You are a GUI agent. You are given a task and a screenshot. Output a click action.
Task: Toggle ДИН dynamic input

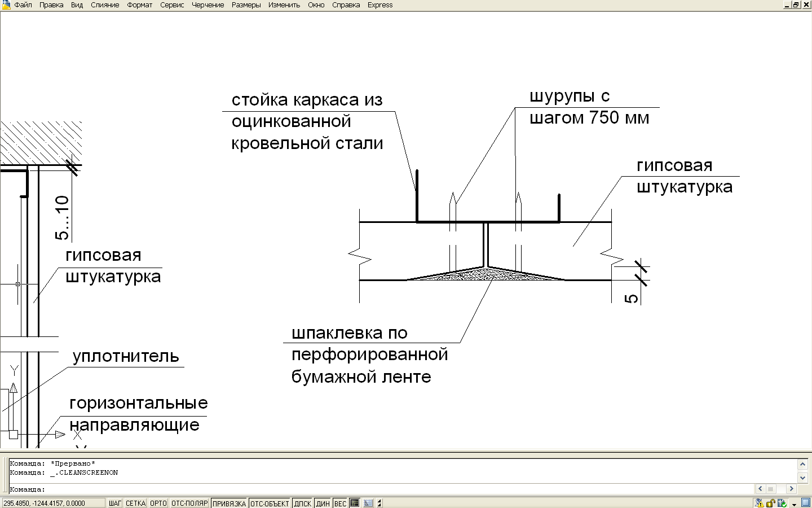pos(323,503)
